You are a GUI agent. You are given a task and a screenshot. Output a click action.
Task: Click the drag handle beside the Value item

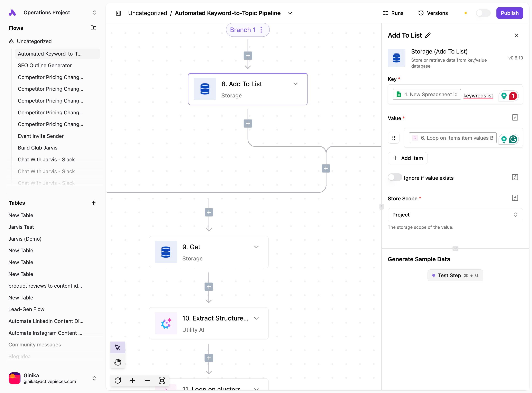(x=393, y=138)
